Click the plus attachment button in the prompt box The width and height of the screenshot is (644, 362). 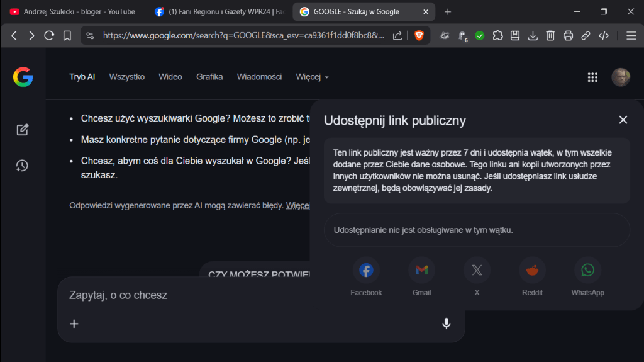(74, 324)
